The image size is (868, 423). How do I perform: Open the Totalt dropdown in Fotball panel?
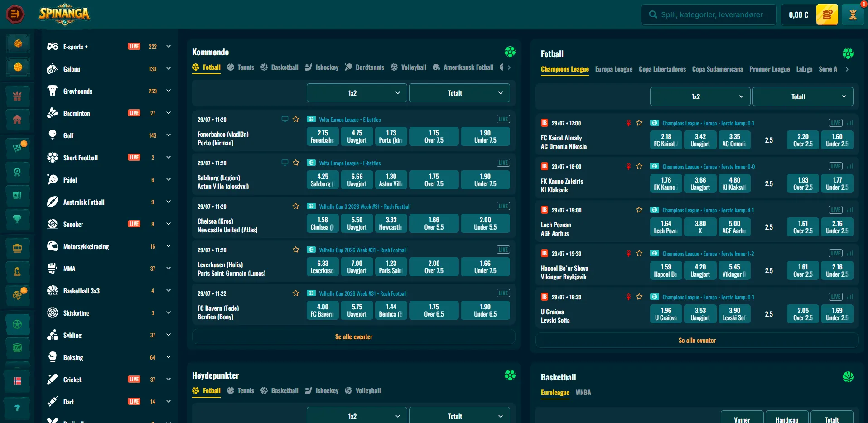click(803, 96)
